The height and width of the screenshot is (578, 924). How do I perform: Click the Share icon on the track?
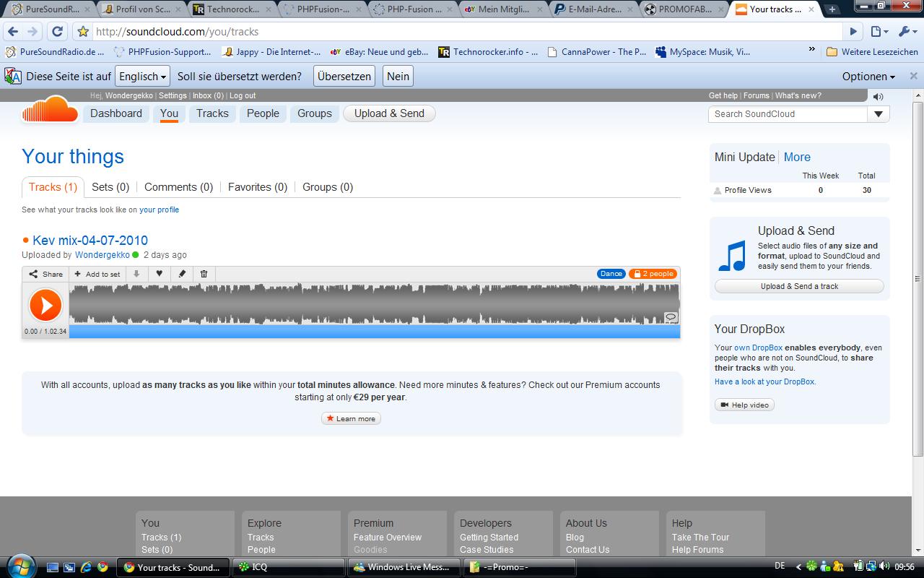[45, 274]
